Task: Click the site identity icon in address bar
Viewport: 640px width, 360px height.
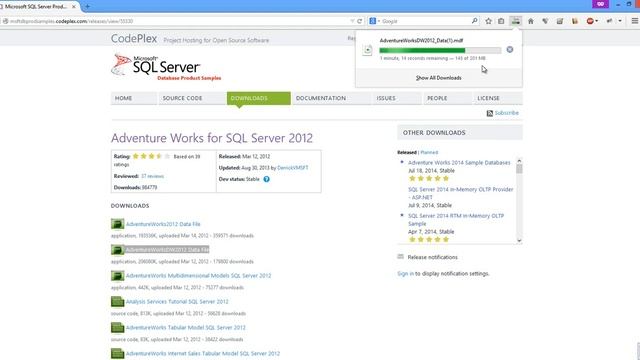Action: pos(5,21)
